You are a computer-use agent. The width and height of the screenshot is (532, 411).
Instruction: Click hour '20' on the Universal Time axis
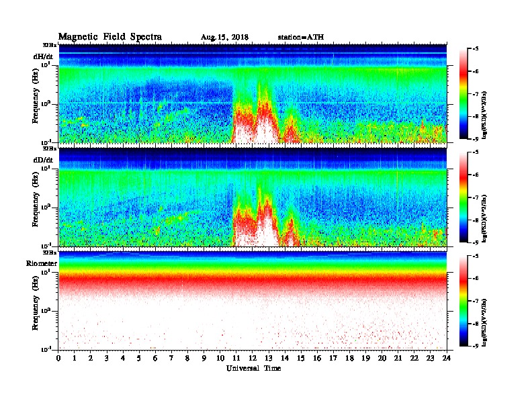(x=382, y=358)
